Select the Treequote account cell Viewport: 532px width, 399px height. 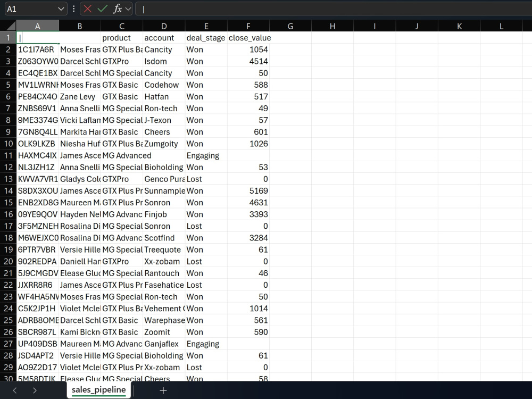(164, 250)
